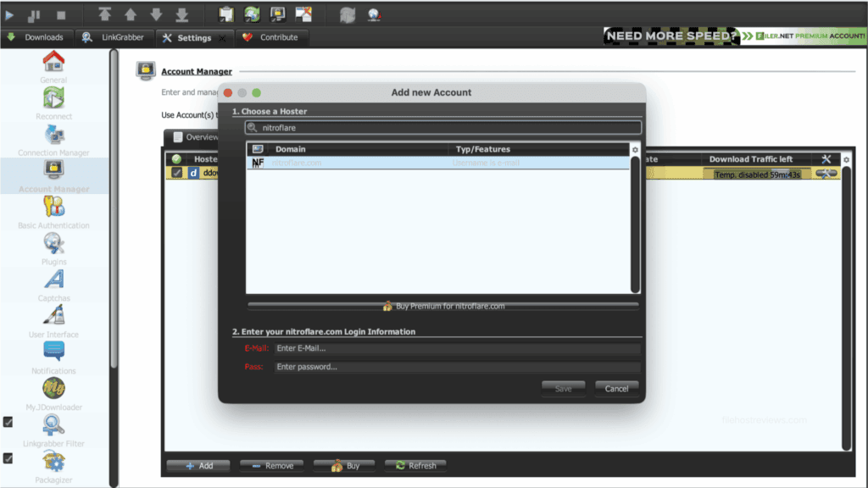The height and width of the screenshot is (488, 868).
Task: Open My.JDownloader settings
Action: (53, 395)
